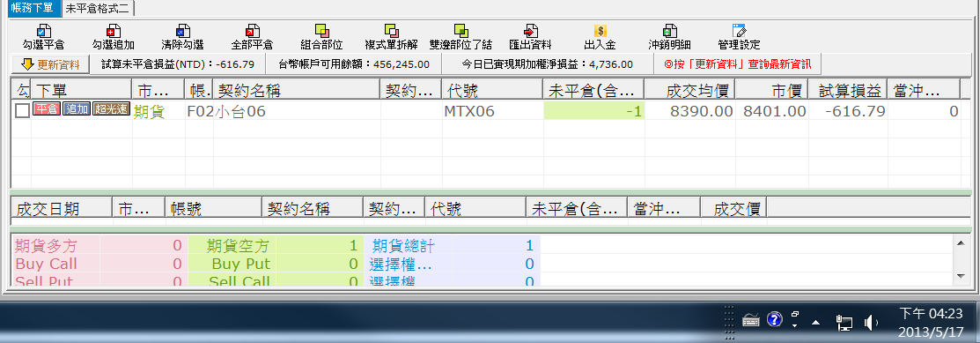The width and height of the screenshot is (980, 343).
Task: Select the 帳務下單 tab
Action: pos(31,8)
